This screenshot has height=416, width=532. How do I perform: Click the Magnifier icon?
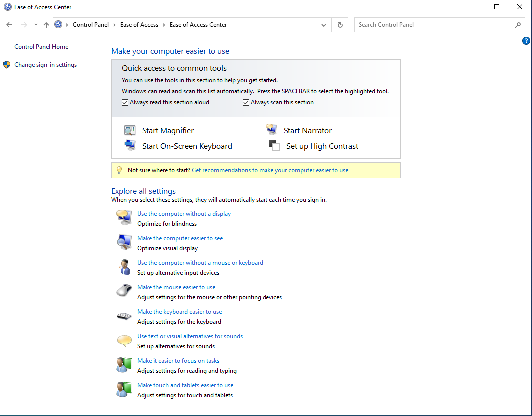pyautogui.click(x=130, y=130)
